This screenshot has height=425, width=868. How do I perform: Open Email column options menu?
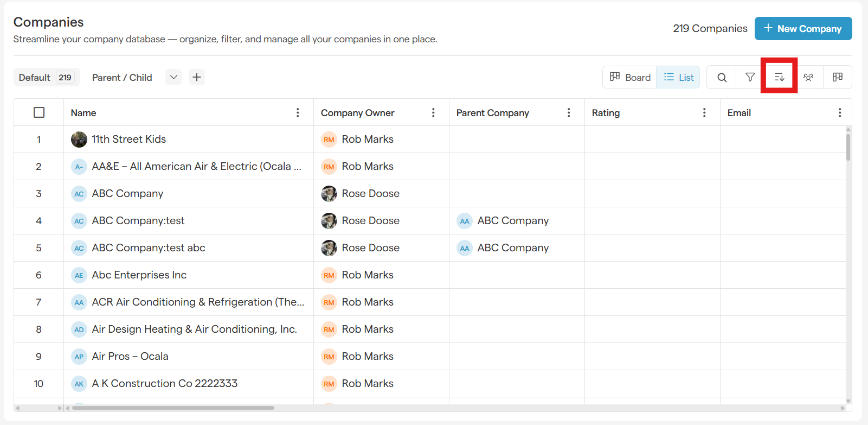pos(840,112)
